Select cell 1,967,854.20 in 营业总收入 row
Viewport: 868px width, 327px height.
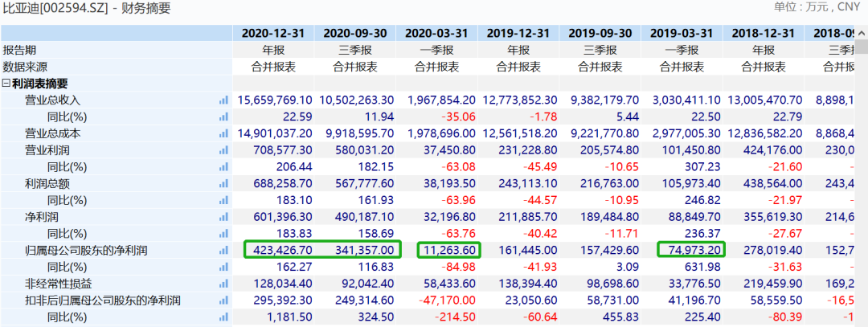click(442, 100)
